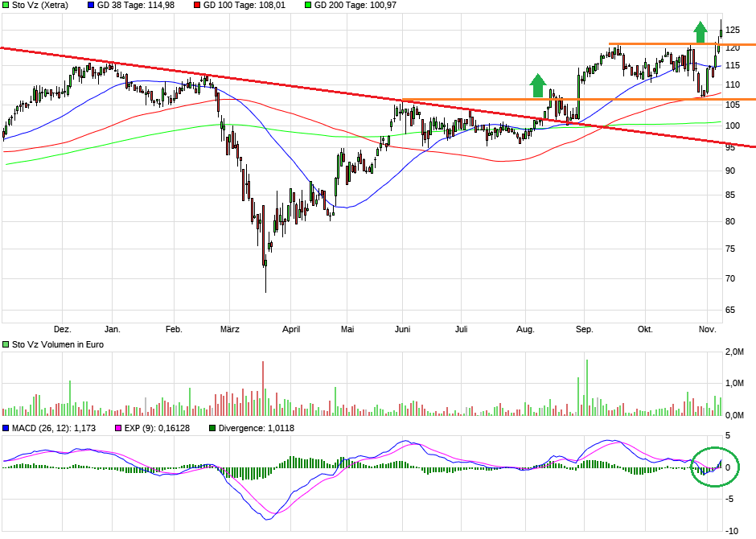The image size is (756, 539).
Task: Click the upper orange resistance line at 120
Action: (643, 43)
